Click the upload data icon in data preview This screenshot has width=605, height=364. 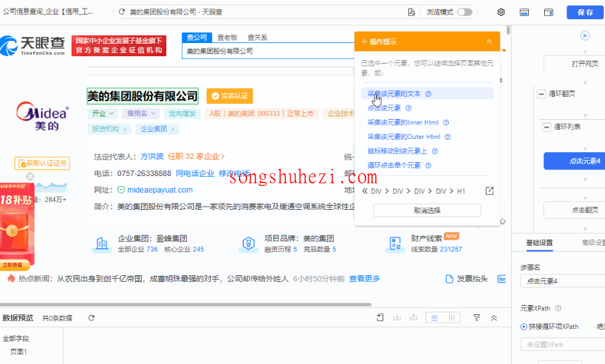click(x=414, y=318)
